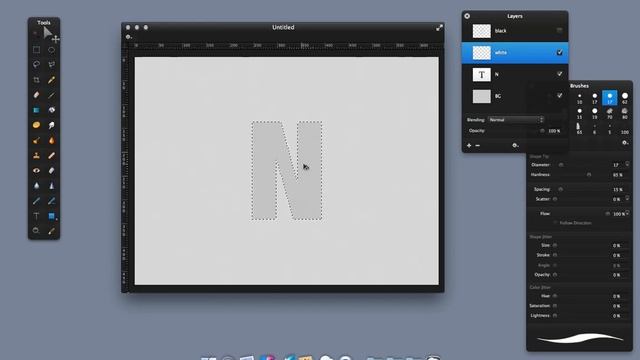Open the Flow pressure options arrow

click(x=627, y=213)
